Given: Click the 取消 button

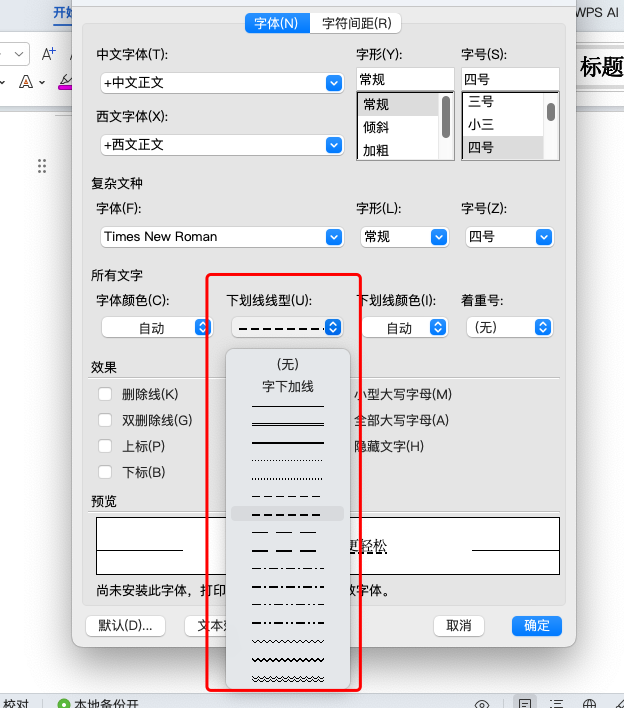Looking at the screenshot, I should pyautogui.click(x=459, y=626).
